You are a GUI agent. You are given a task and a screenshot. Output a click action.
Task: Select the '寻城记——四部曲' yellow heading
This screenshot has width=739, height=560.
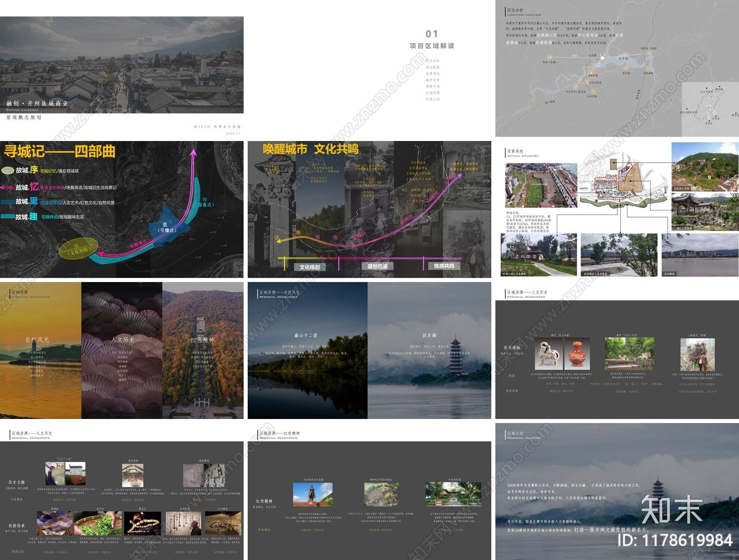pos(59,151)
